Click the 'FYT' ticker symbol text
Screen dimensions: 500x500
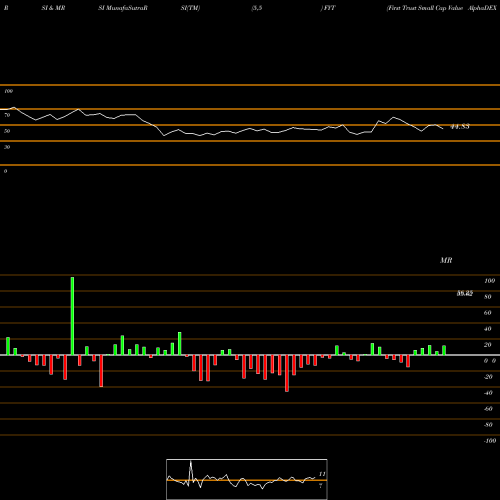[x=329, y=8]
